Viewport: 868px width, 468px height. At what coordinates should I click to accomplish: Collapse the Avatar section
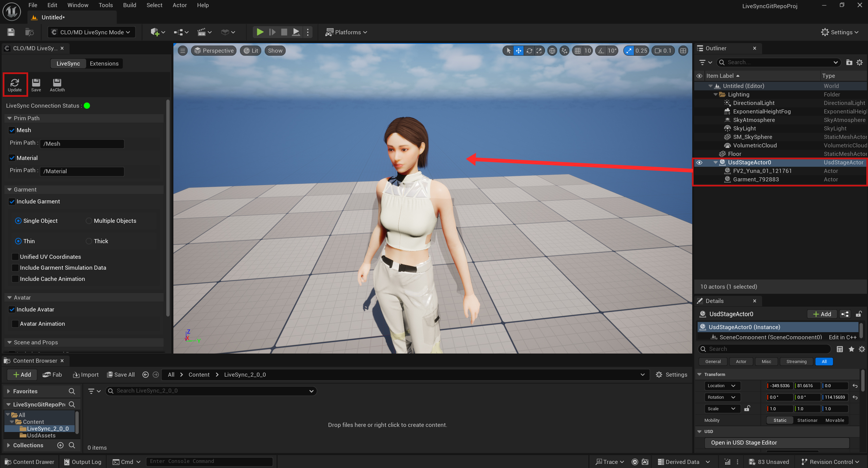click(10, 298)
